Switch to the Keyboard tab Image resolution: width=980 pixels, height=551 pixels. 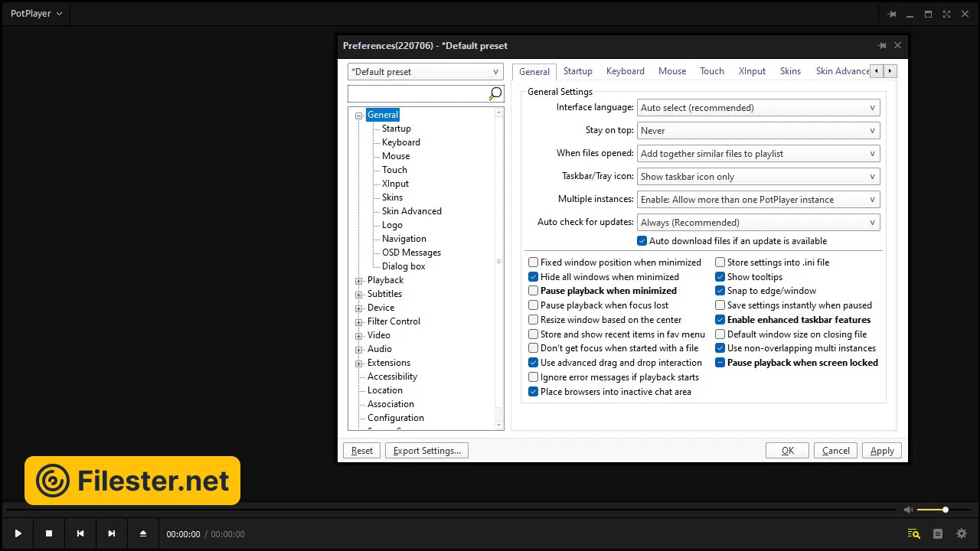coord(625,71)
